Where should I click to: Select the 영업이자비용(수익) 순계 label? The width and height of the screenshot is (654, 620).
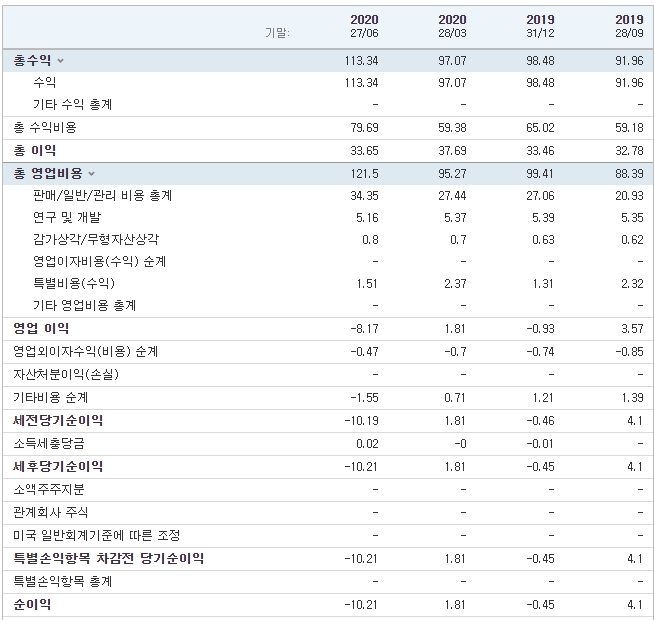(x=100, y=262)
